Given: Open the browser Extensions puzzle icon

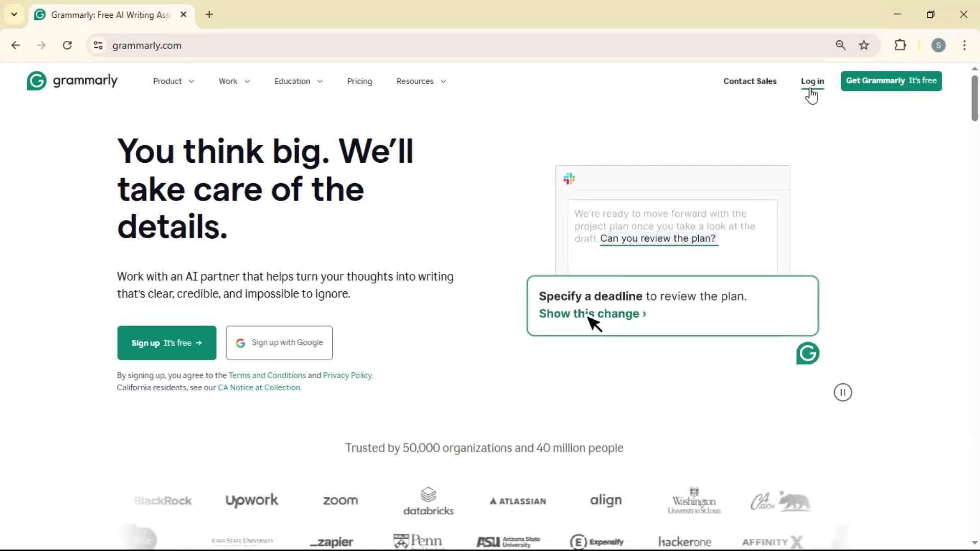Looking at the screenshot, I should tap(900, 45).
